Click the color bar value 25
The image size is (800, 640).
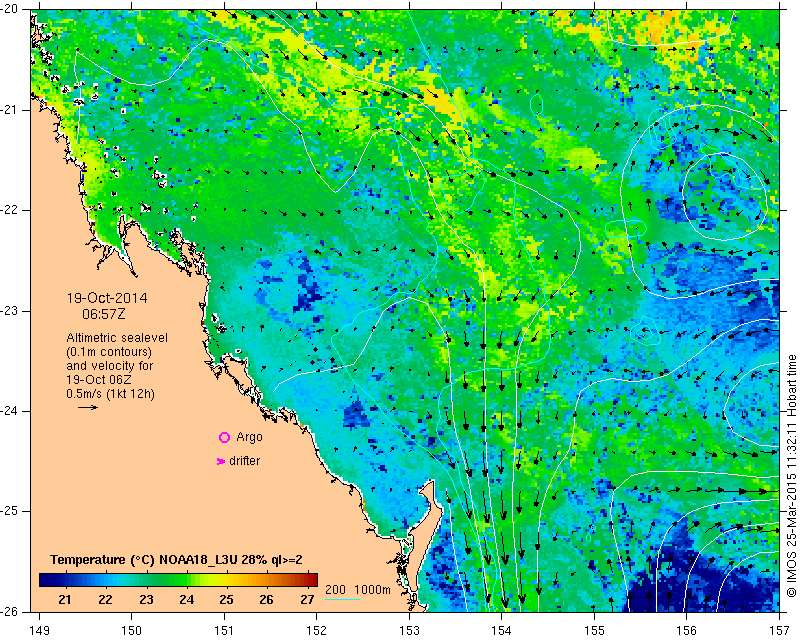227,600
